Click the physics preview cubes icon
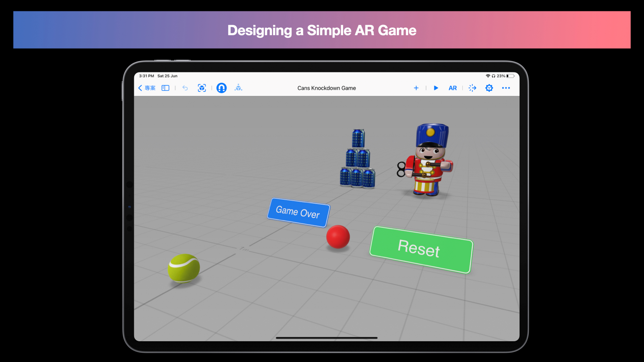The image size is (644, 362). (238, 88)
